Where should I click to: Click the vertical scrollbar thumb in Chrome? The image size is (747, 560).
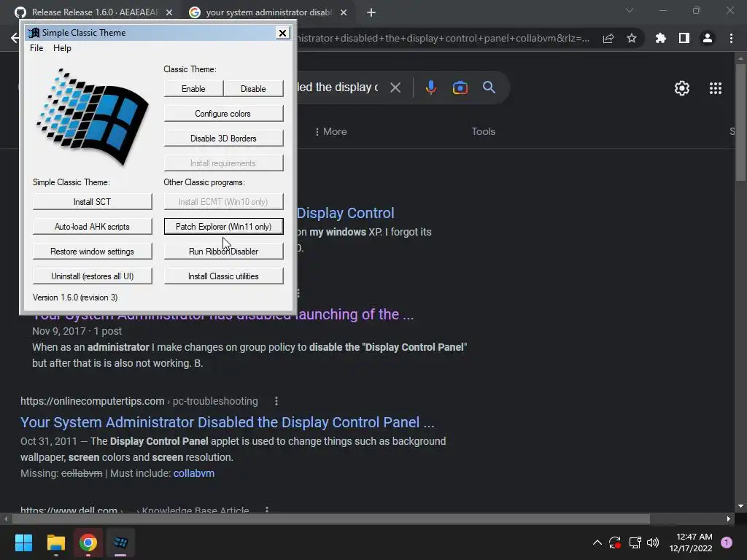click(x=740, y=122)
